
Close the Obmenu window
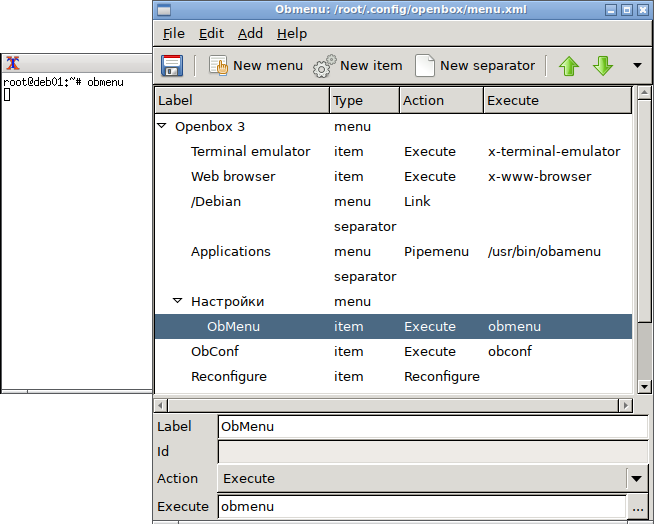pyautogui.click(x=643, y=10)
